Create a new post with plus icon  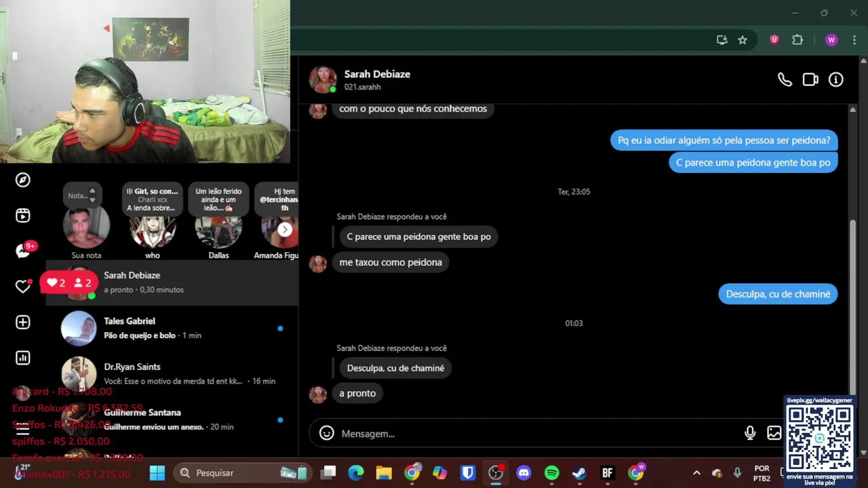23,323
